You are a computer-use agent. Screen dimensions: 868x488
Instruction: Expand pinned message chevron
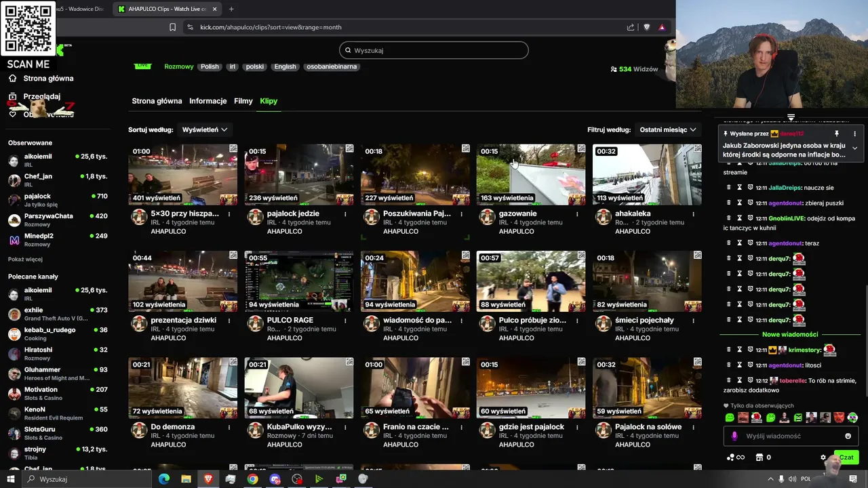coord(854,148)
